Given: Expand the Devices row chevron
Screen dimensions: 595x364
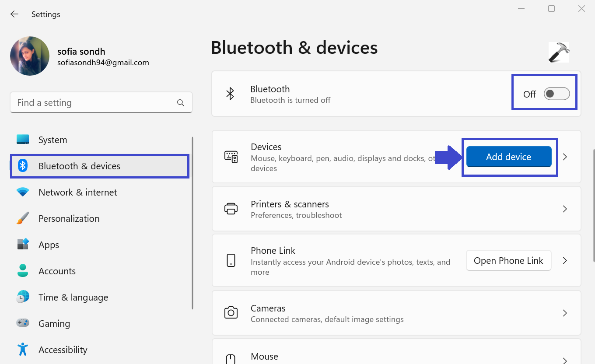Looking at the screenshot, I should point(565,157).
